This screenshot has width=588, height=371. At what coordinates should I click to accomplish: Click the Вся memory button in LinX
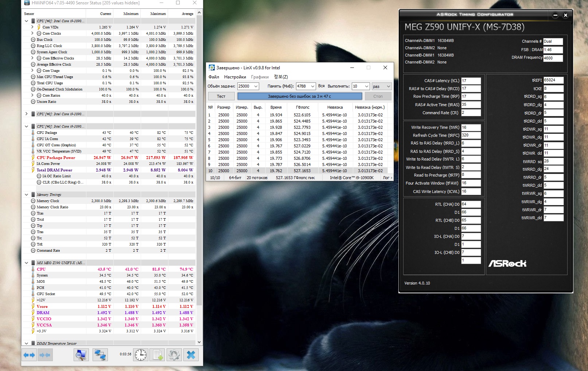(x=321, y=86)
